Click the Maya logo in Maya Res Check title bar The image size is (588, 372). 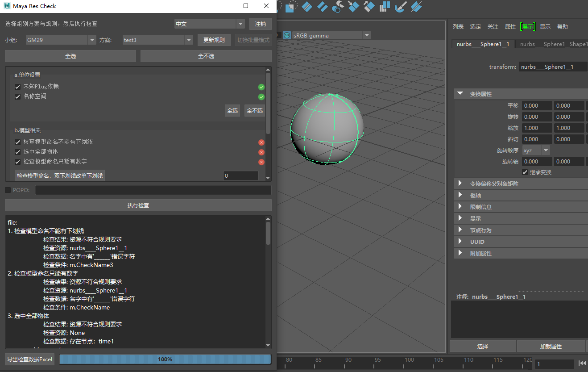pos(7,6)
